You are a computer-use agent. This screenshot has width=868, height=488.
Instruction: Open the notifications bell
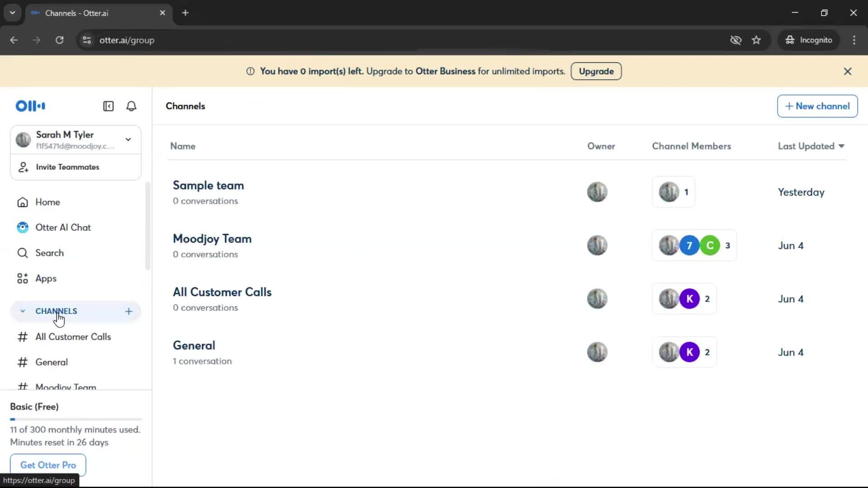(x=131, y=106)
